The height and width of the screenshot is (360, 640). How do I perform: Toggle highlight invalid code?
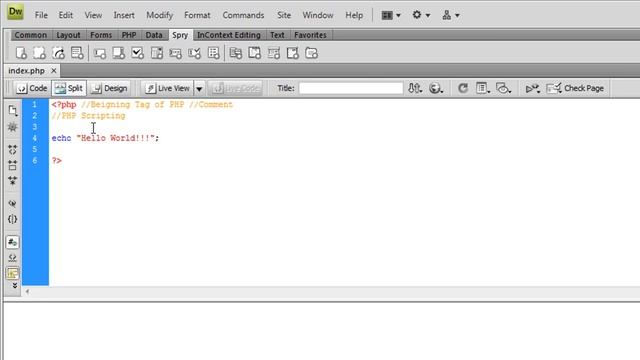(x=13, y=258)
